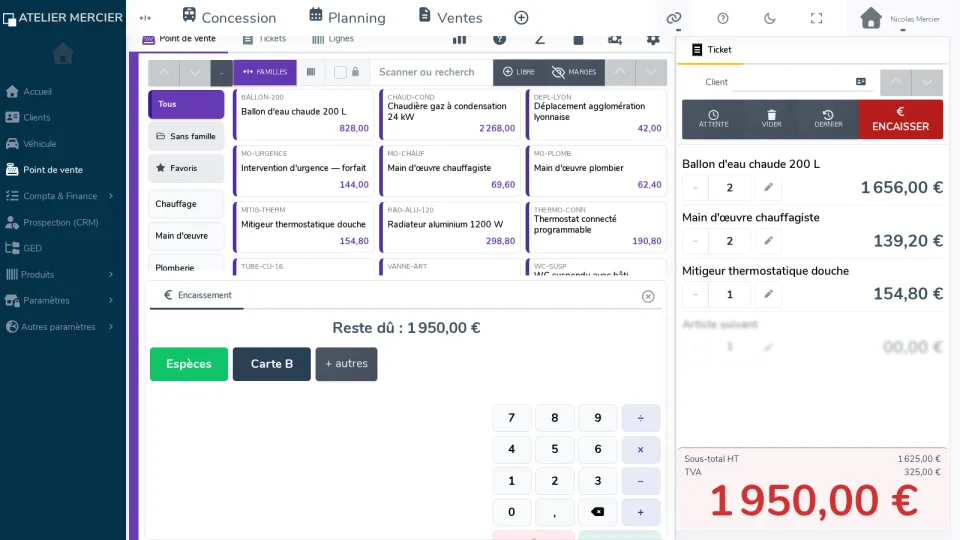The width and height of the screenshot is (960, 540).
Task: Add Déplacement agglomération lyonnaise product
Action: pyautogui.click(x=596, y=113)
